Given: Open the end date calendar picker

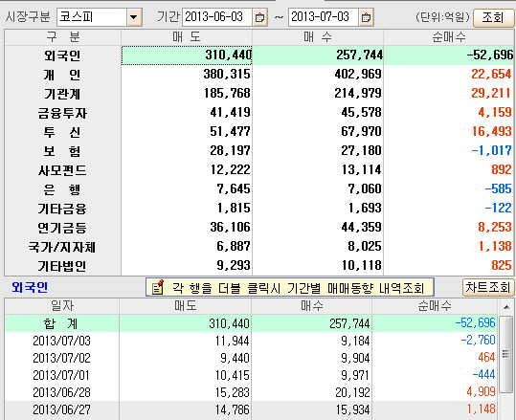Looking at the screenshot, I should click(x=366, y=17).
